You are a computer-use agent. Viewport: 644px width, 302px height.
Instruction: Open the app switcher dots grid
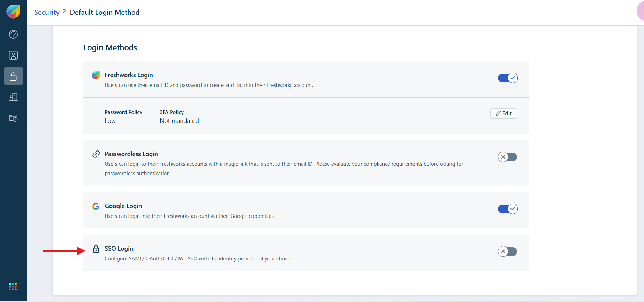point(13,287)
